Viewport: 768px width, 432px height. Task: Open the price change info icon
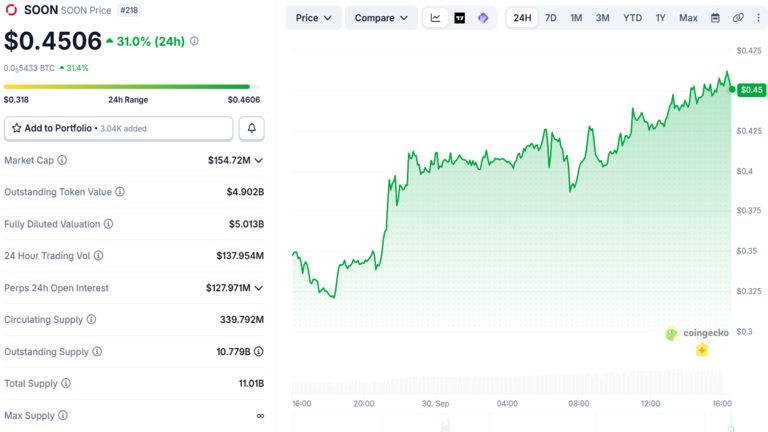pyautogui.click(x=194, y=41)
